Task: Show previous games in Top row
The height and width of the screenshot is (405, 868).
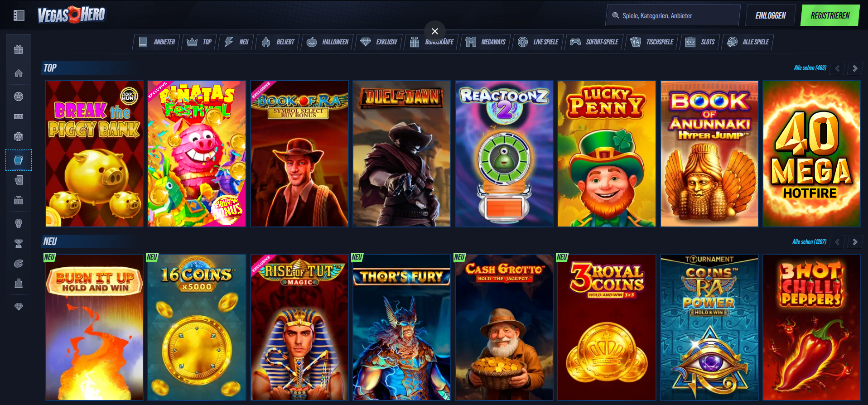Action: click(837, 68)
